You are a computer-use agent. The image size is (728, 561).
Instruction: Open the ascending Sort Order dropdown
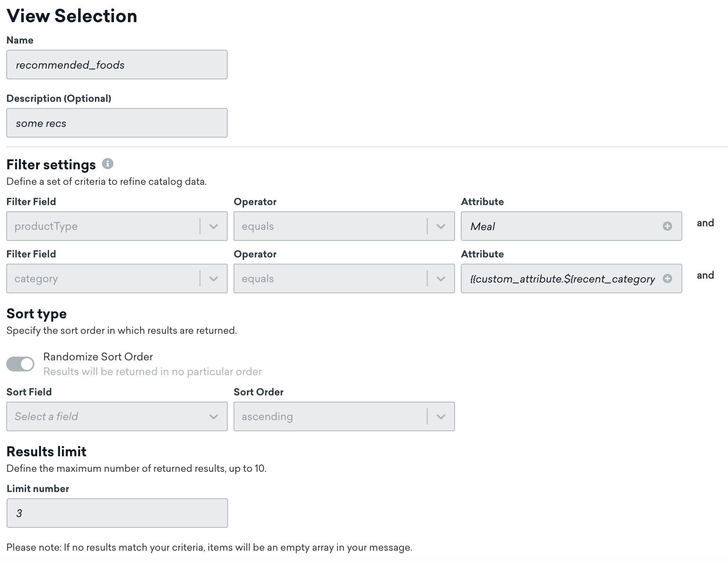coord(332,416)
